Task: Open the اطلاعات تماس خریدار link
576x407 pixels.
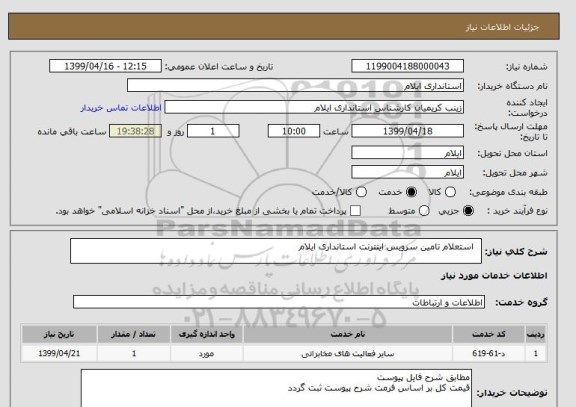Action: (x=121, y=108)
